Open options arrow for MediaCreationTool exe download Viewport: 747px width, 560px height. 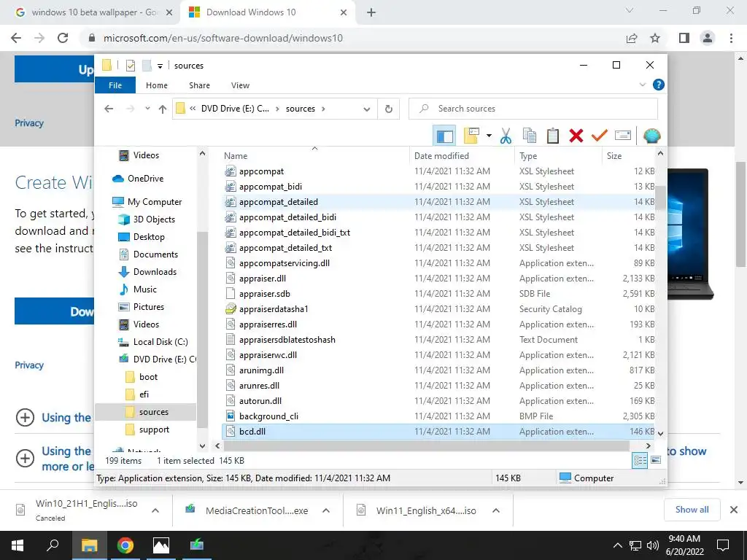[326, 510]
